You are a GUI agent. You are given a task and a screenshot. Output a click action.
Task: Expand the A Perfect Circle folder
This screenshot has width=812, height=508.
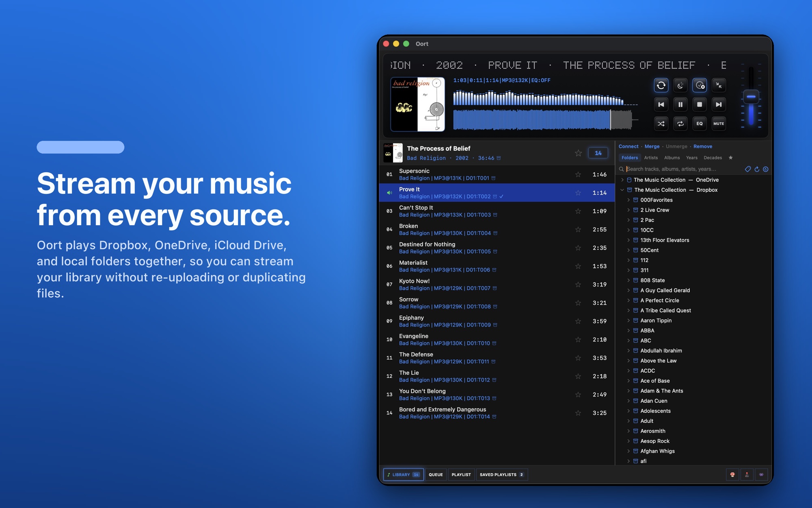pos(628,300)
